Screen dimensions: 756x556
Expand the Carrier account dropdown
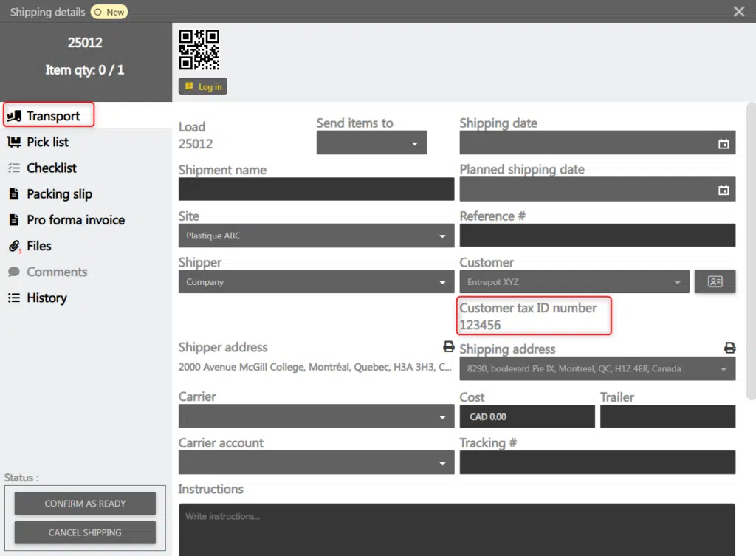316,463
